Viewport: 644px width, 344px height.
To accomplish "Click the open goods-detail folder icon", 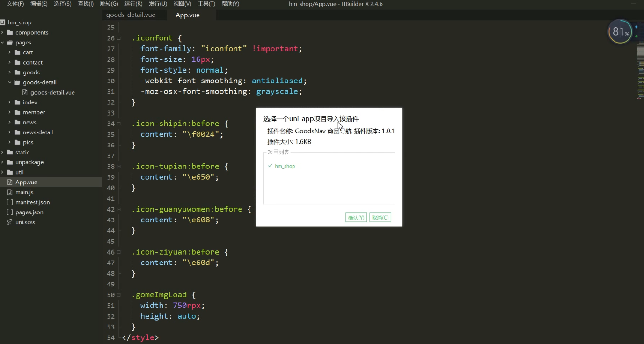I will (x=17, y=82).
